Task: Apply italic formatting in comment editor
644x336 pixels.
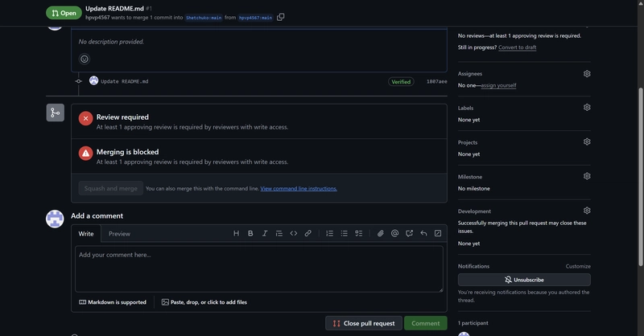Action: coord(265,233)
